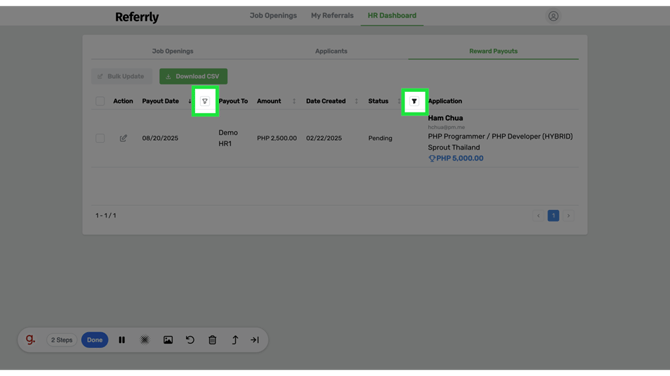This screenshot has height=376, width=670.
Task: Click the blur tool icon
Action: (145, 340)
